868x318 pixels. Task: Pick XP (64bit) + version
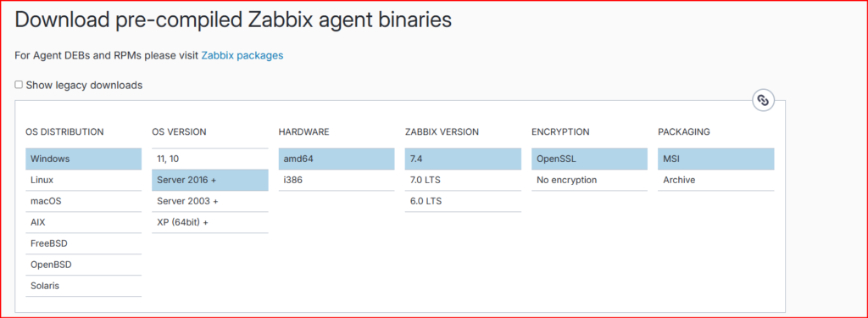pyautogui.click(x=210, y=222)
